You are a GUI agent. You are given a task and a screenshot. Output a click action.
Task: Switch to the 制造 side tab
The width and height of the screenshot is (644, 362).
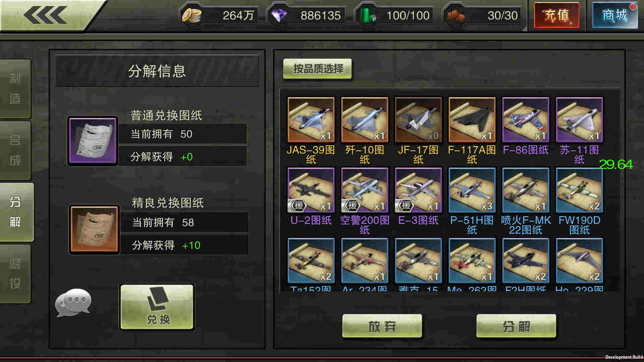point(15,88)
